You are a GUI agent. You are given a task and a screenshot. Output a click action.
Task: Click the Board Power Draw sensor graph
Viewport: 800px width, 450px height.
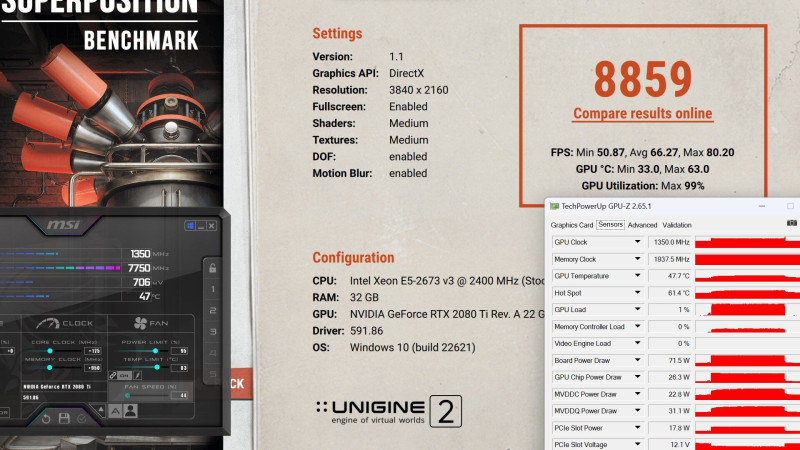pyautogui.click(x=747, y=360)
